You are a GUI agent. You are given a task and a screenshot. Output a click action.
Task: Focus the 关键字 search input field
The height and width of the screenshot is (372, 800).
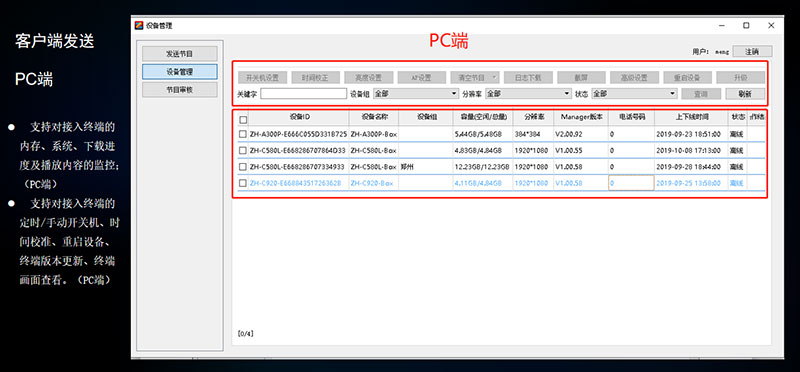304,94
